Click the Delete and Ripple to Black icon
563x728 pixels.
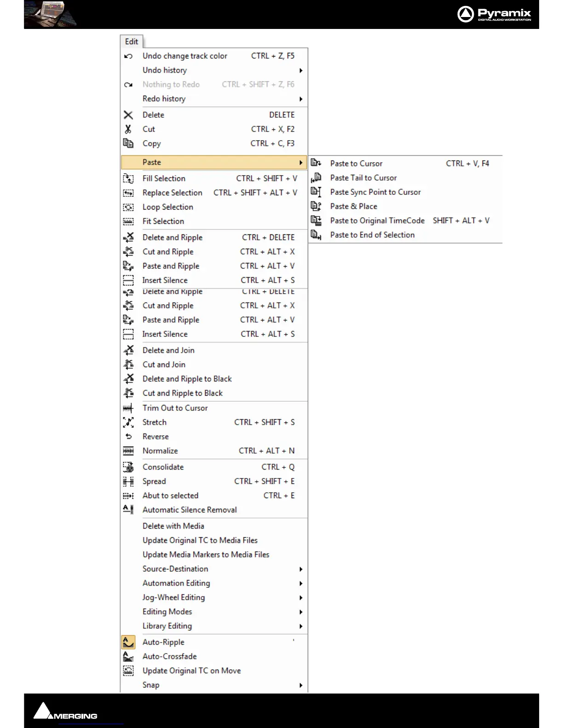(128, 379)
